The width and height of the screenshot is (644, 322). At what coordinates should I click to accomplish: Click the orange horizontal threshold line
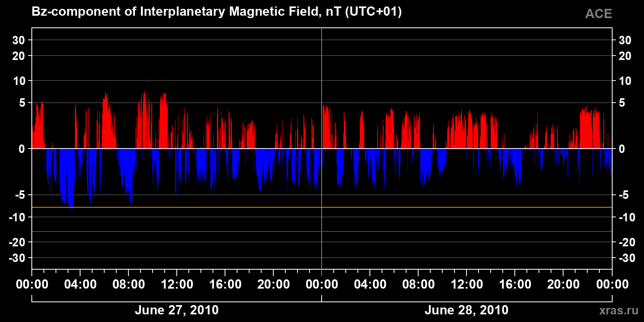322,207
